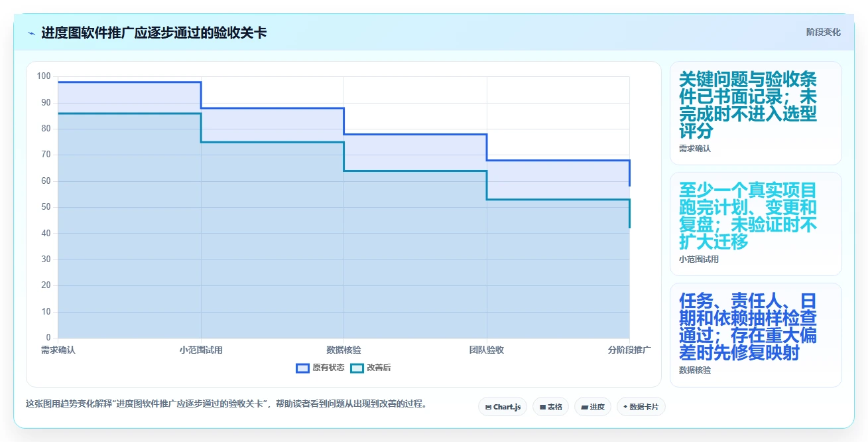Click y-axis value 50
Viewport: 868px width, 442px height.
[46, 207]
